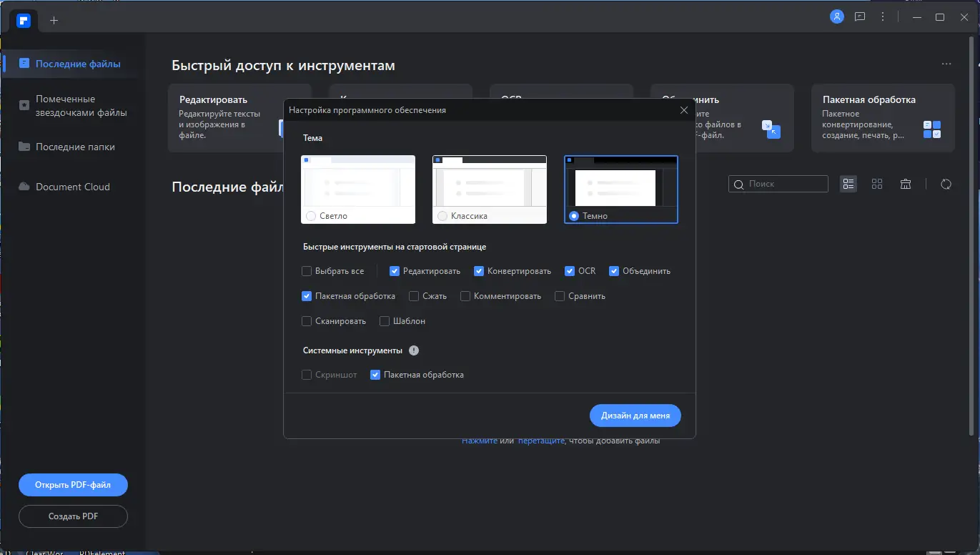Enable the Сжать checkbox
Viewport: 980px width, 555px height.
point(414,296)
